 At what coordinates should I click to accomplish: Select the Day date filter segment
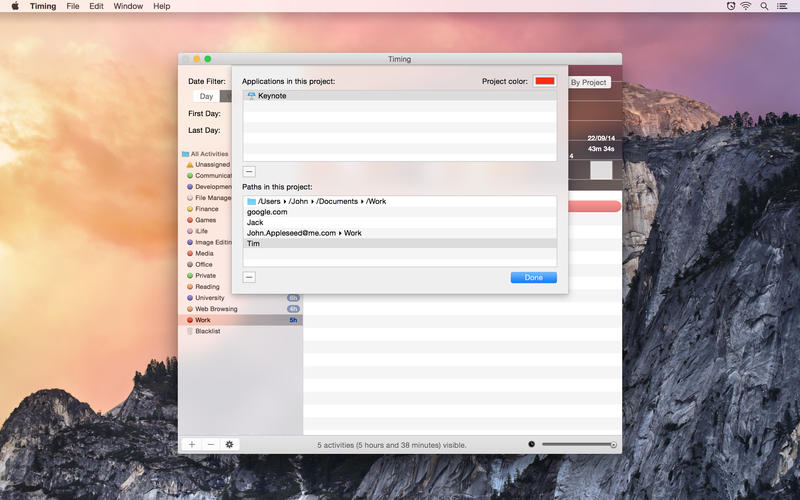pos(206,96)
